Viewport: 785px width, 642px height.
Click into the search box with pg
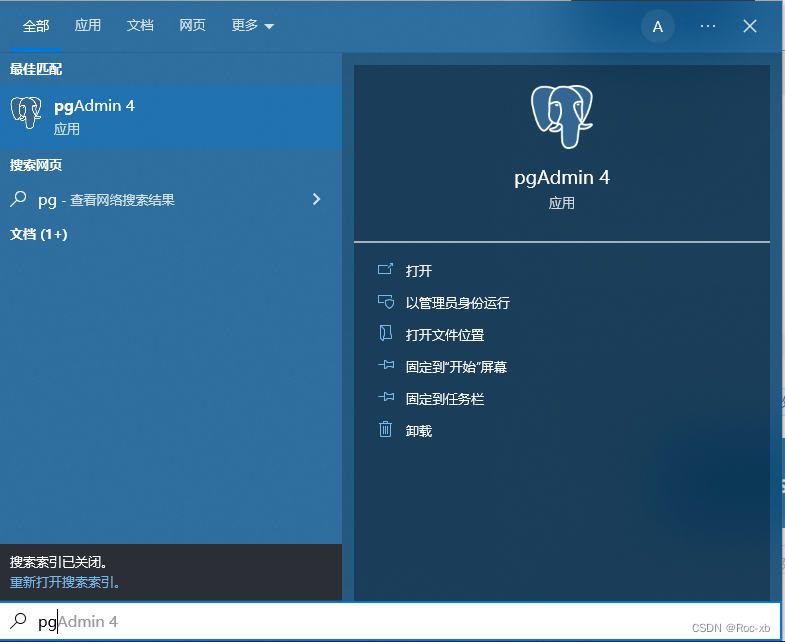[390, 621]
